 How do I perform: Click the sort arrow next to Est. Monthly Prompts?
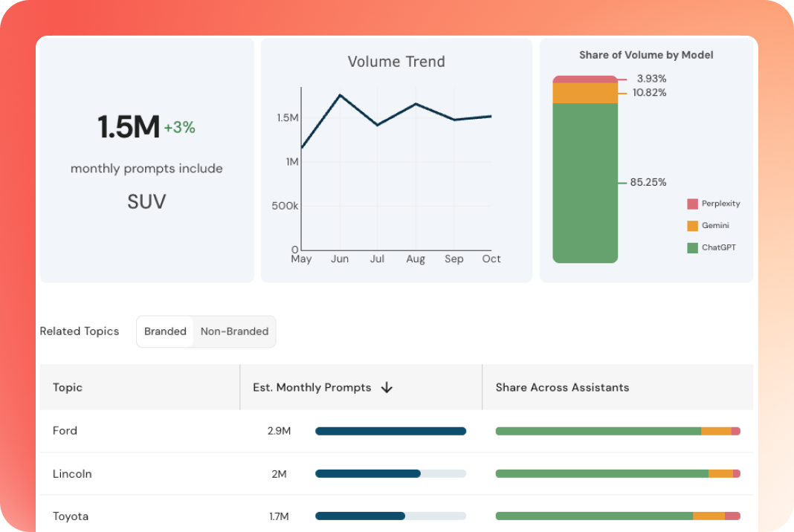386,387
